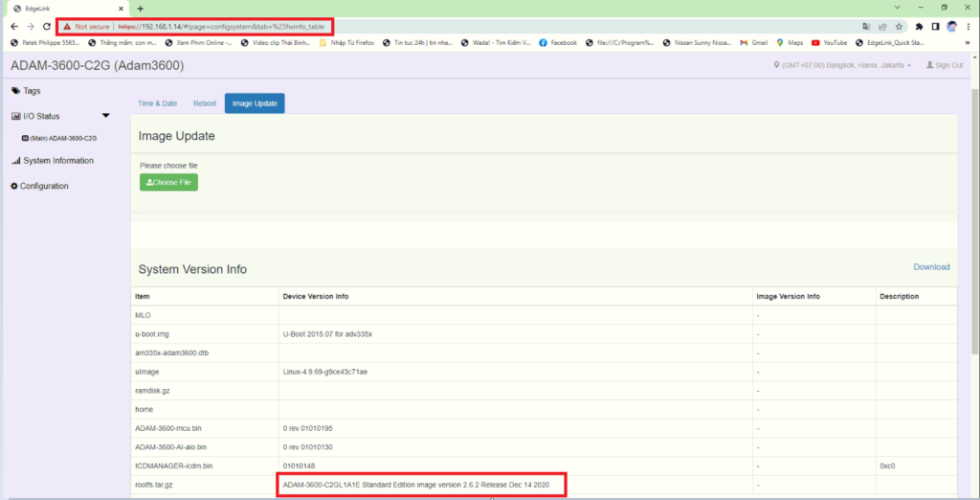
Task: Go back with the browser back arrow
Action: [x=14, y=27]
